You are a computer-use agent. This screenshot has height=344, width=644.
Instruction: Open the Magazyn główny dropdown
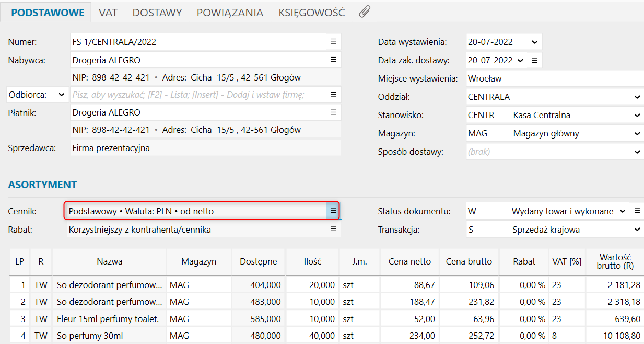click(637, 133)
